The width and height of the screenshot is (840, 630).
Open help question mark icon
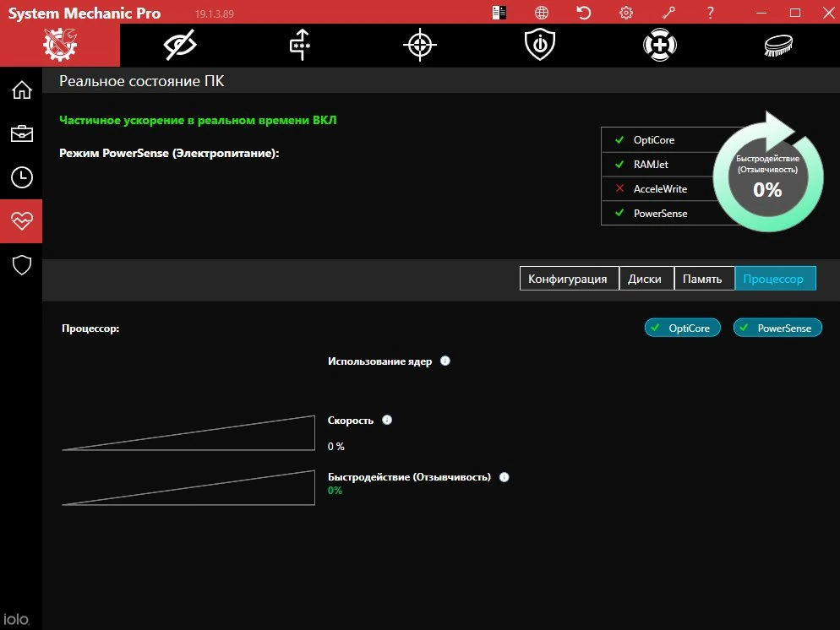click(711, 13)
